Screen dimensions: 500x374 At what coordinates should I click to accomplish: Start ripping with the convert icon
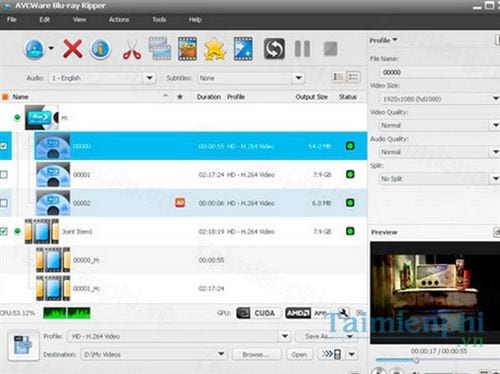pos(274,49)
